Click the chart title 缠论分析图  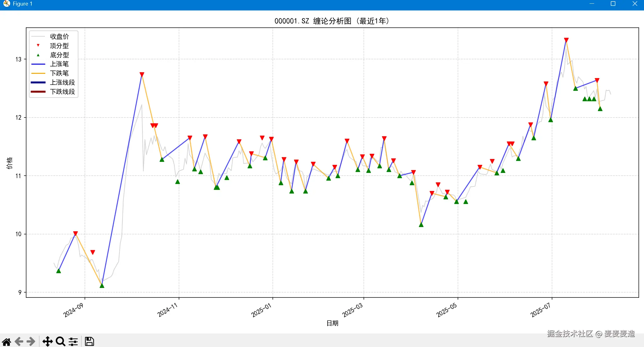tap(332, 21)
